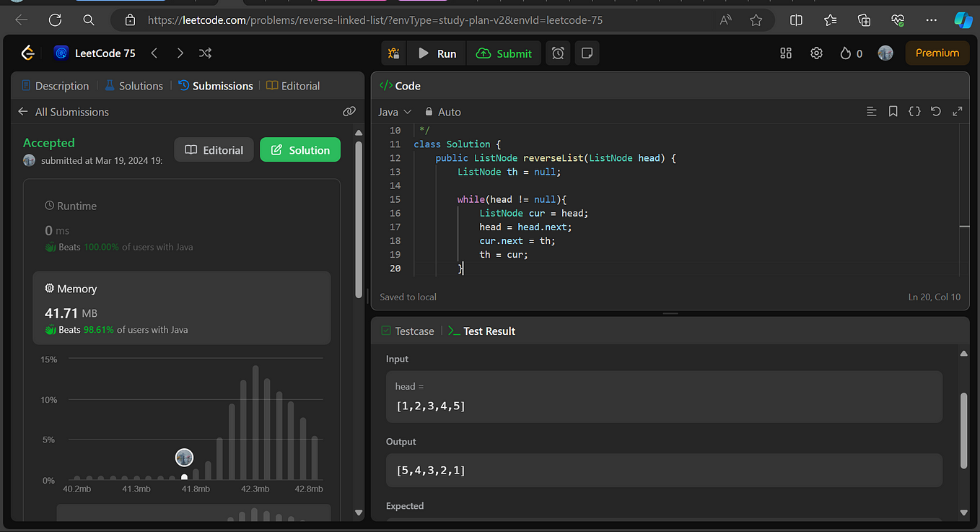This screenshot has width=980, height=532.
Task: Submit the solution
Action: 504,53
